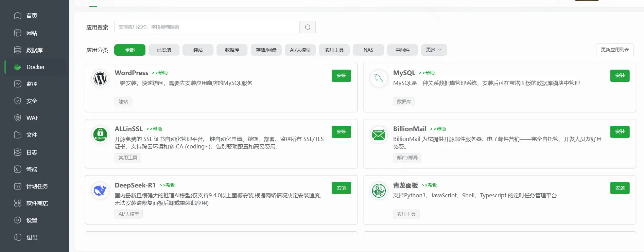Click the BillionMail app title

410,129
